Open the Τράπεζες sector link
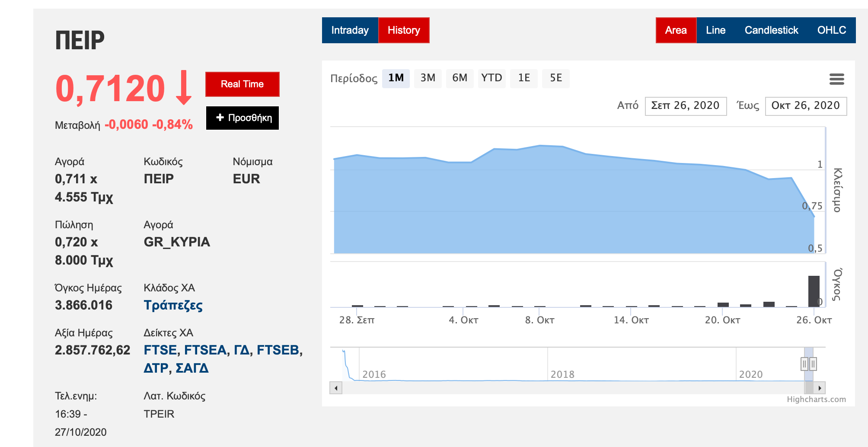Image resolution: width=868 pixels, height=447 pixels. pos(173,305)
